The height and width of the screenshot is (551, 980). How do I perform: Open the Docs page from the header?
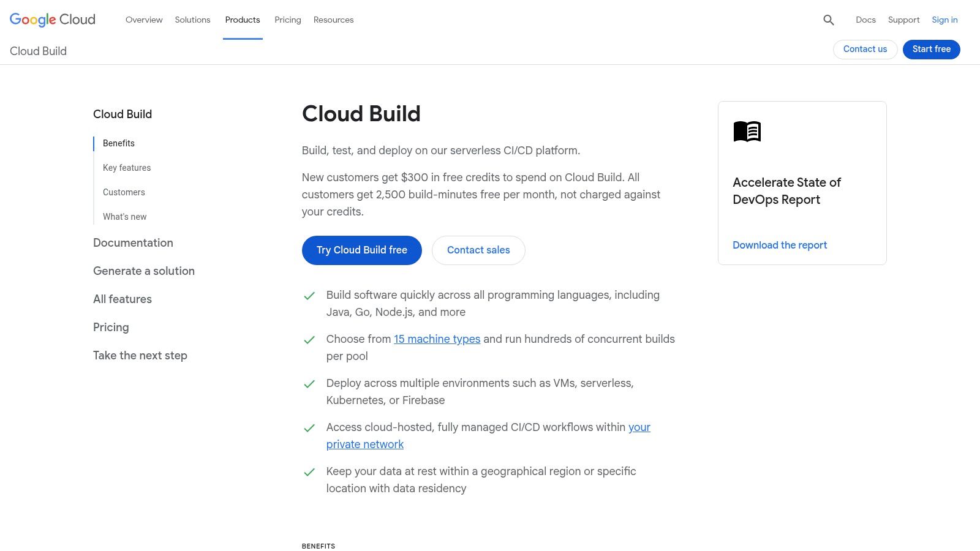coord(865,20)
